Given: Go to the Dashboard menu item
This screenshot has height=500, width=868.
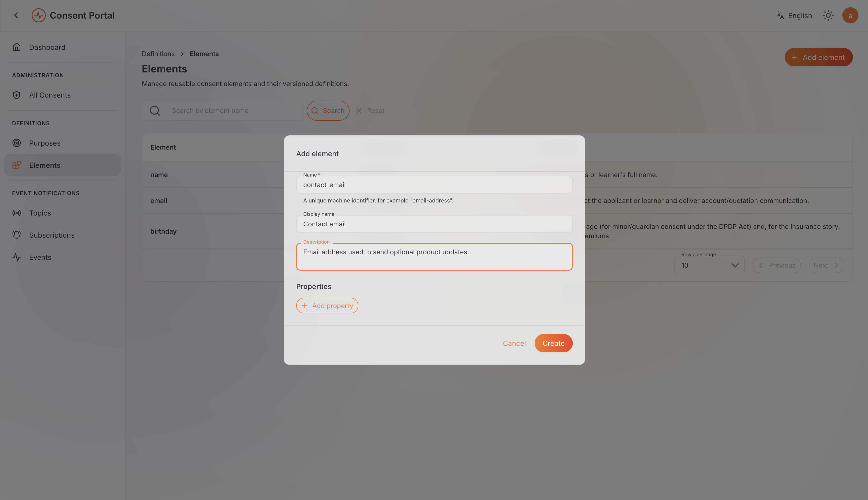Looking at the screenshot, I should tap(62, 47).
